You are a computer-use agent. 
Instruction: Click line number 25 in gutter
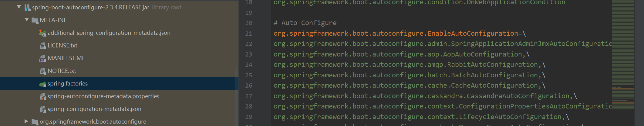coord(249,75)
